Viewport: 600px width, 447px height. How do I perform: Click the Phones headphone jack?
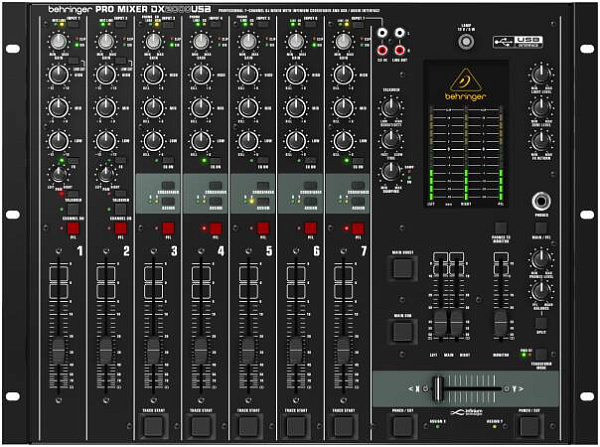541,201
